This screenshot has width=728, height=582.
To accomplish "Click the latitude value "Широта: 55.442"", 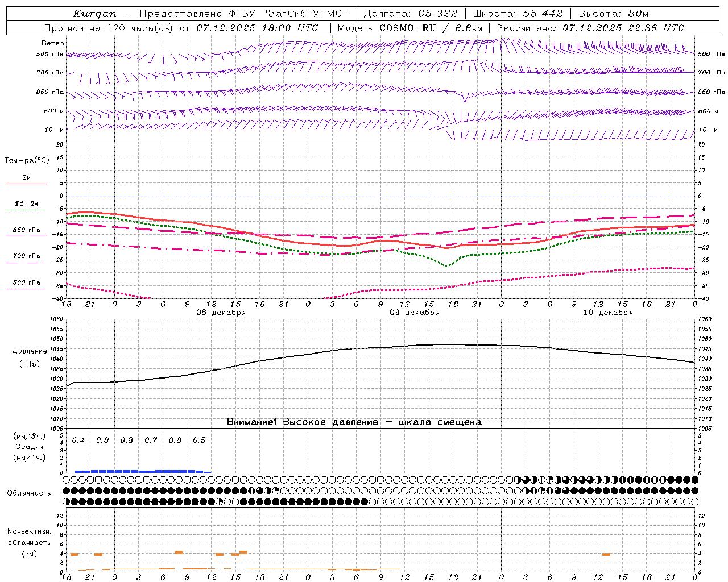I will (x=518, y=14).
